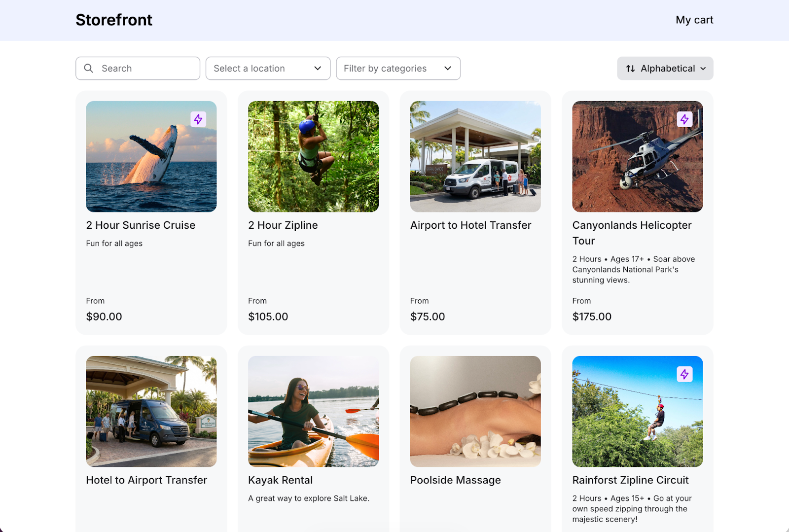
Task: Open My cart
Action: click(694, 20)
